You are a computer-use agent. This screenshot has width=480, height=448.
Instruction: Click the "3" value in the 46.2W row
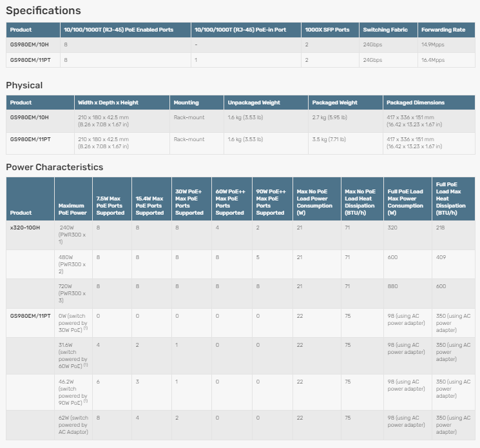137,382
